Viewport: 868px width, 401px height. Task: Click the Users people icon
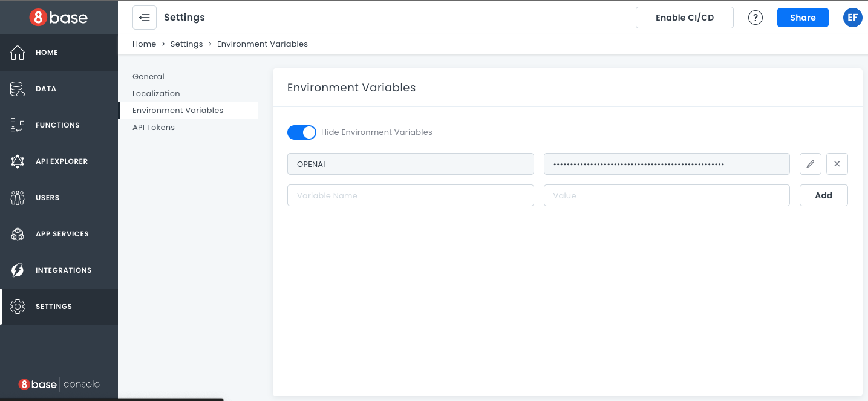(x=18, y=198)
